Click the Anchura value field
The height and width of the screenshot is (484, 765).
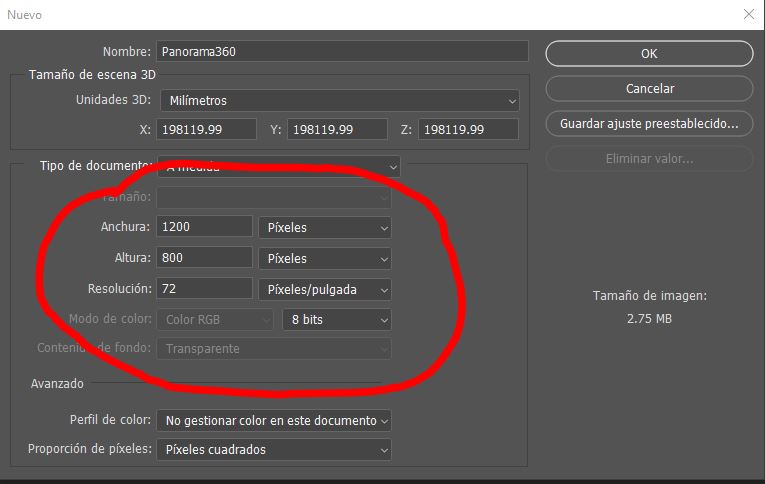tap(204, 226)
